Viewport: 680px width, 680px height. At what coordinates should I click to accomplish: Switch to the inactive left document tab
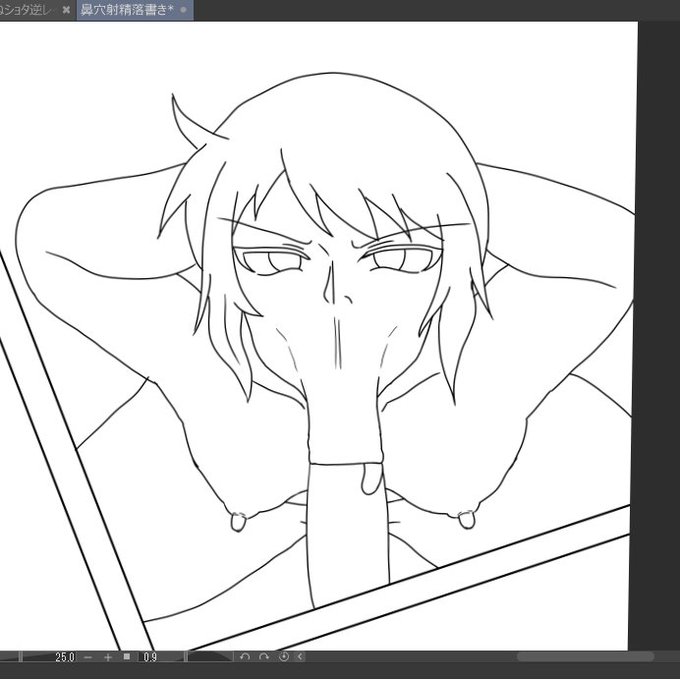coord(26,10)
